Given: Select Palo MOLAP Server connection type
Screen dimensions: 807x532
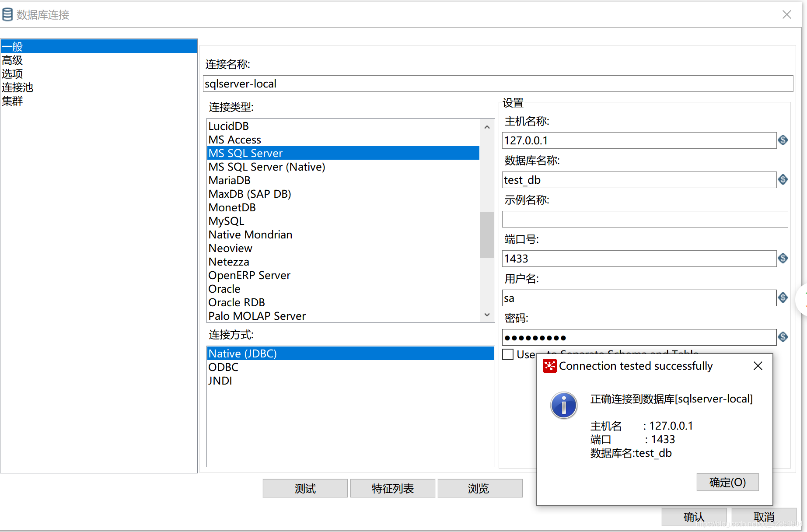Looking at the screenshot, I should pyautogui.click(x=343, y=316).
